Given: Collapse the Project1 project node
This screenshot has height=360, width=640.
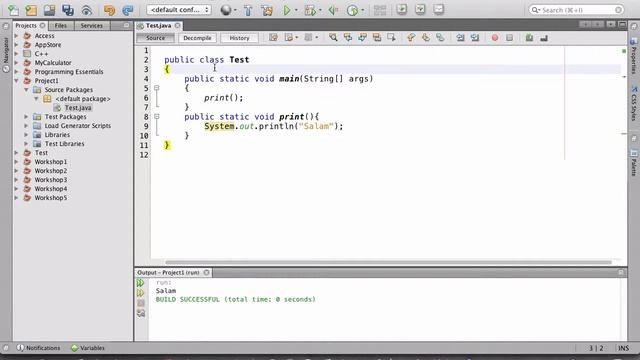Looking at the screenshot, I should coord(16,81).
